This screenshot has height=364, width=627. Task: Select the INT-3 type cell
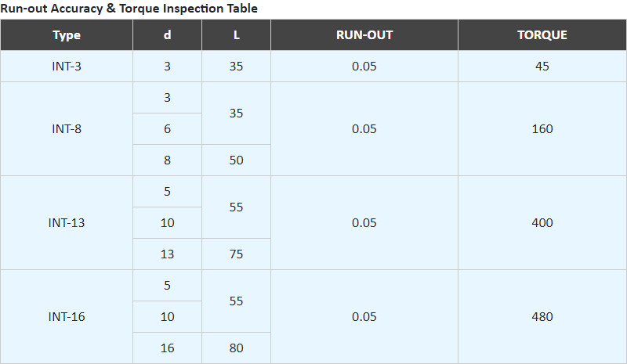tap(67, 67)
